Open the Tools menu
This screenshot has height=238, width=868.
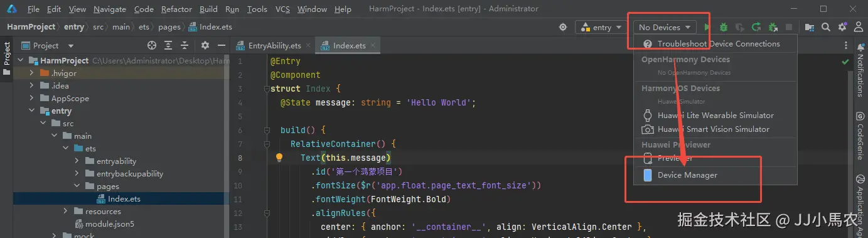[257, 9]
